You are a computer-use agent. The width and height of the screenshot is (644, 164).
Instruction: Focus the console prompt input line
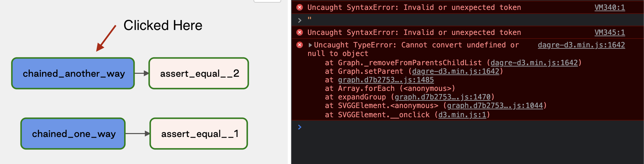click(468, 127)
